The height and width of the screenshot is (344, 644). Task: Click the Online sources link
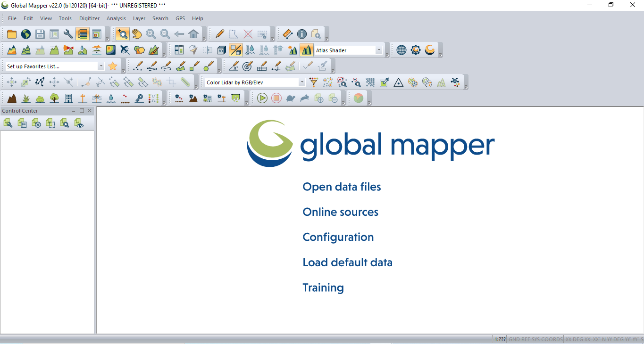[340, 212]
